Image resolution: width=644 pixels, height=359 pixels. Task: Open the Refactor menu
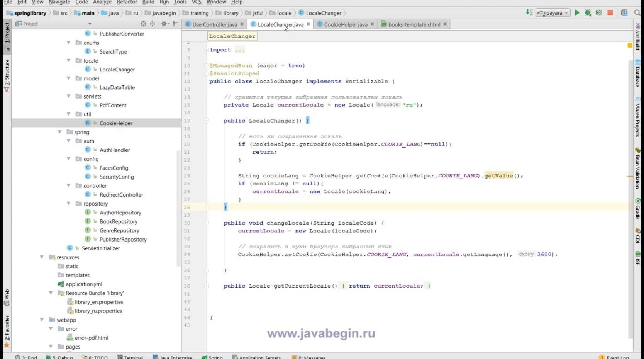[127, 2]
